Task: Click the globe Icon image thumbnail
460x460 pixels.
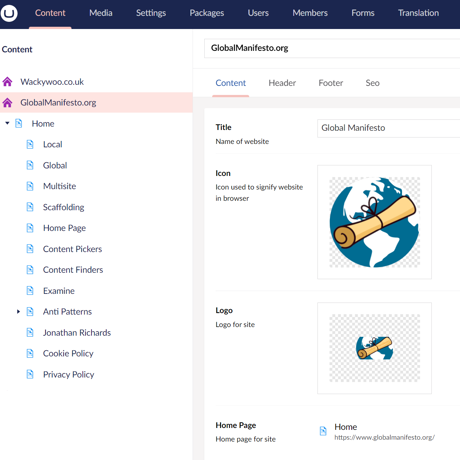Action: coord(374,222)
